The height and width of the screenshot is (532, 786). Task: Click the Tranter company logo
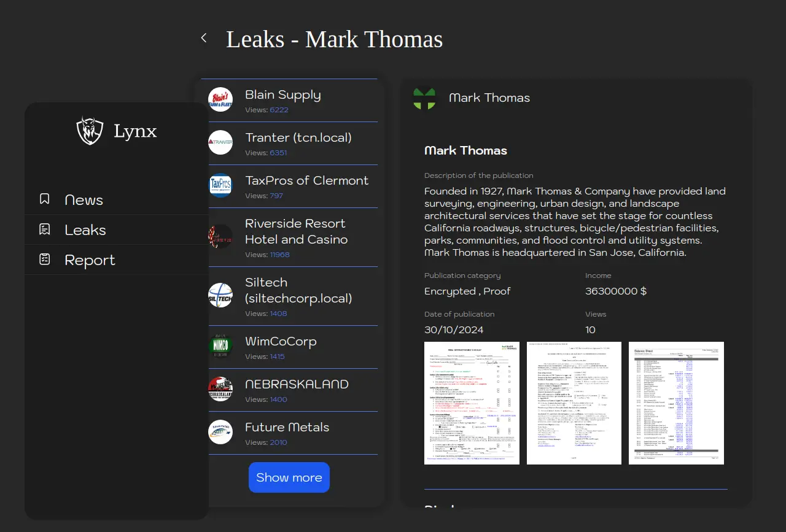(x=220, y=143)
